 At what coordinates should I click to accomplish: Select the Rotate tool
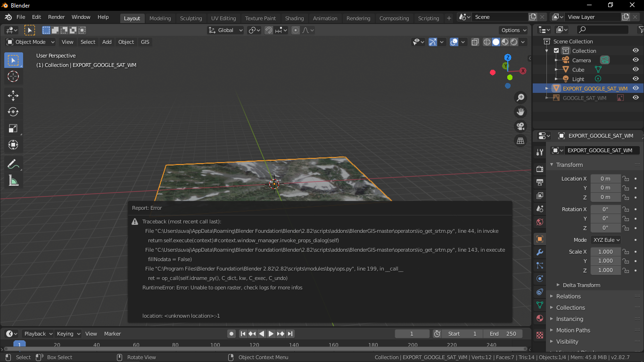(13, 112)
